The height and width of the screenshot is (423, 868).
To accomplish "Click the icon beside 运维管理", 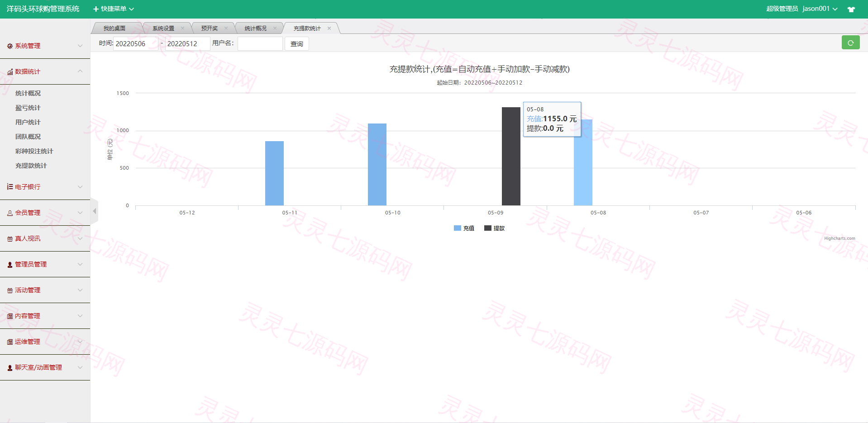I will coord(10,342).
